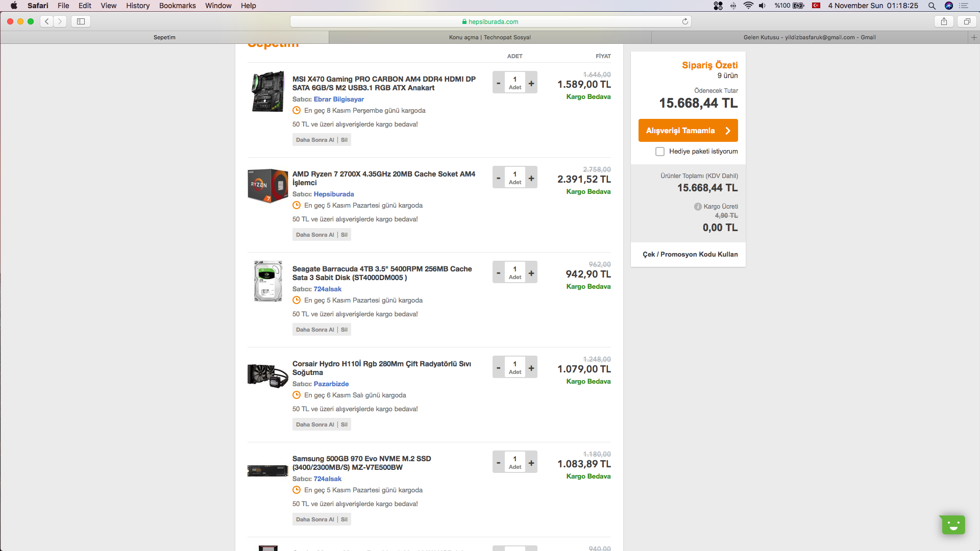Open Spotlight search in menu bar
This screenshot has width=980, height=551.
point(932,6)
